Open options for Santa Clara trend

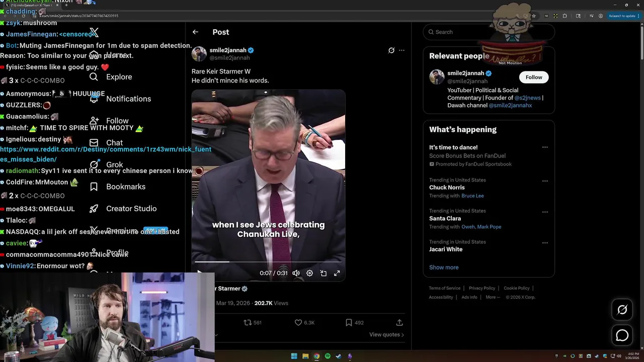pyautogui.click(x=545, y=212)
